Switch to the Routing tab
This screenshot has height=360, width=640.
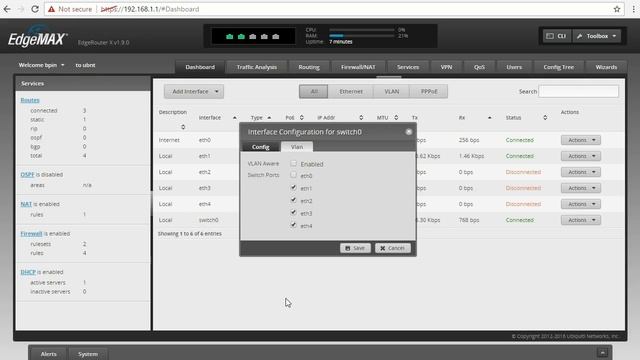coord(309,67)
